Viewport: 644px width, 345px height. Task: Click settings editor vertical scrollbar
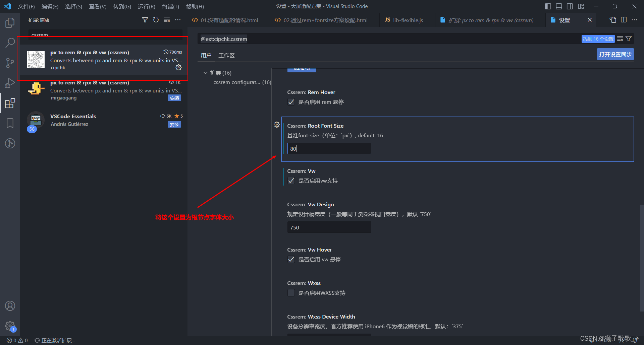[642, 258]
